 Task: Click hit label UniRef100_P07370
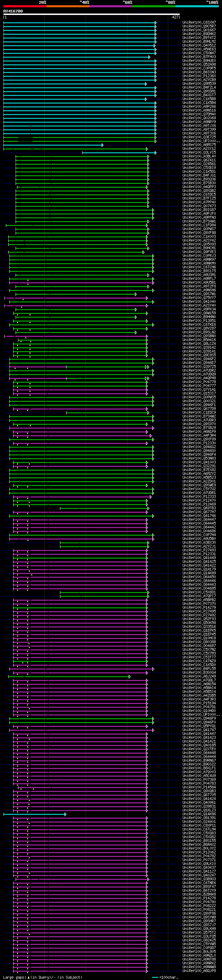(x=199, y=604)
